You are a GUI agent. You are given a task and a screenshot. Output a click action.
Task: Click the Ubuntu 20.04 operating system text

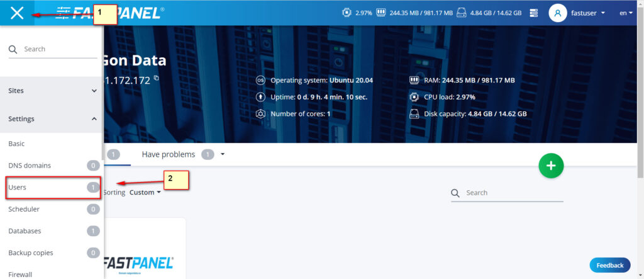pos(351,80)
